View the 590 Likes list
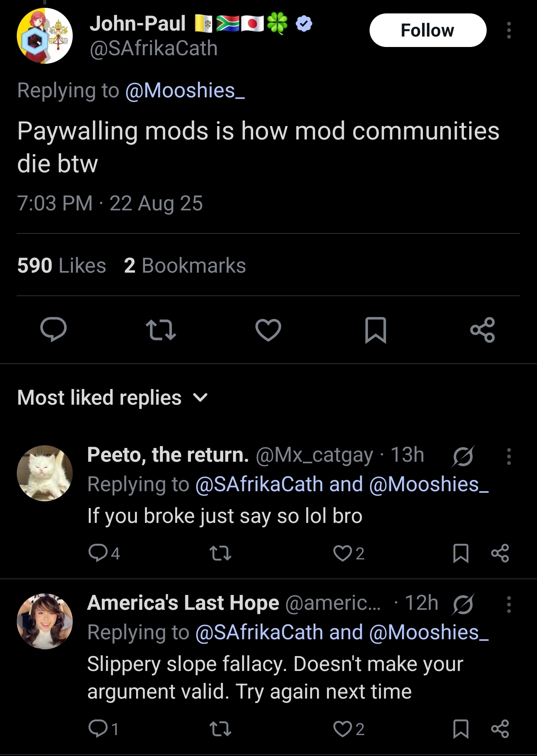 62,266
